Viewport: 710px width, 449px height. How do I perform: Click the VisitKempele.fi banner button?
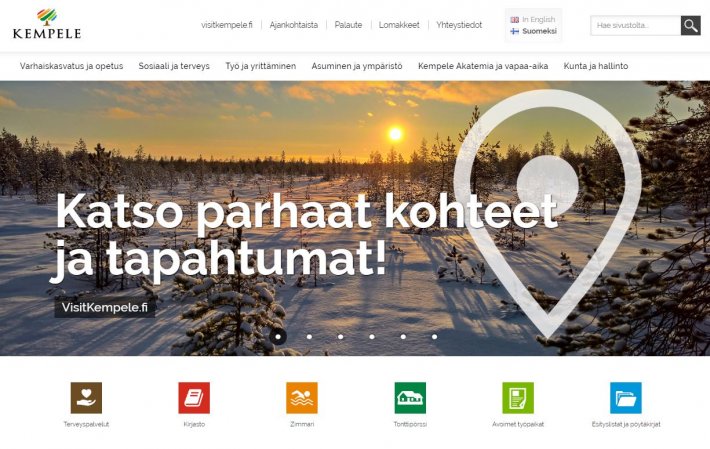105,307
